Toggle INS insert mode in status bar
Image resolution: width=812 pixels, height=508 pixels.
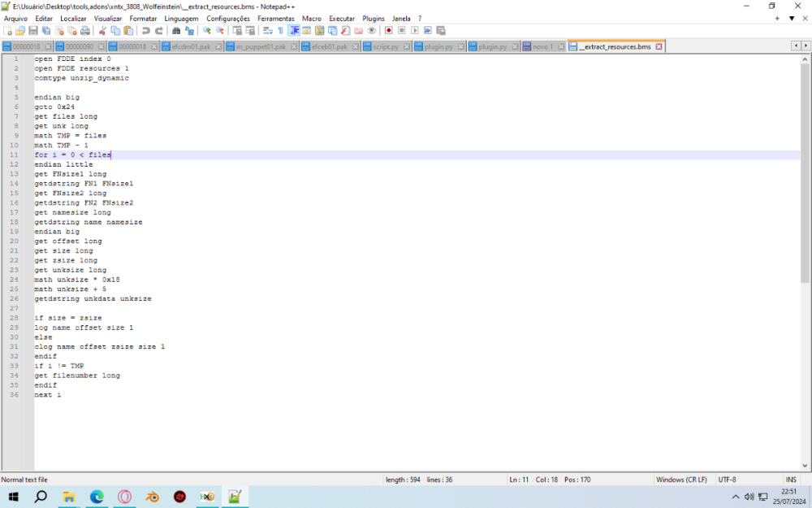[x=790, y=480]
